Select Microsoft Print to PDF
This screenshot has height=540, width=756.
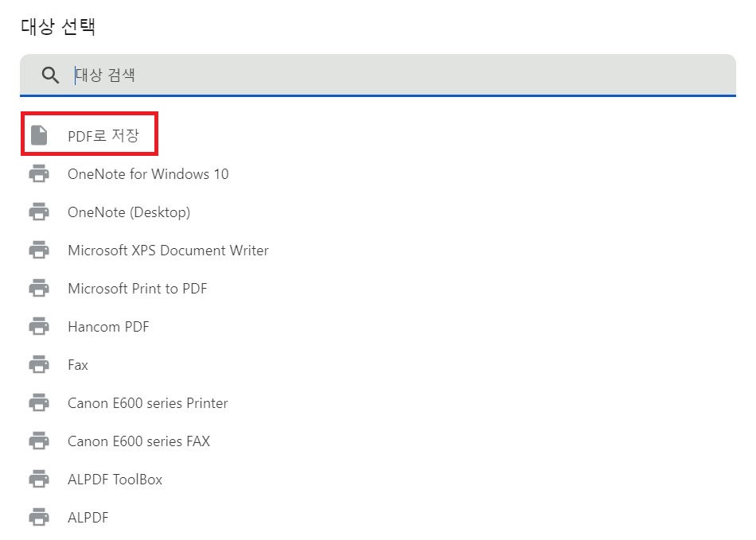click(138, 289)
